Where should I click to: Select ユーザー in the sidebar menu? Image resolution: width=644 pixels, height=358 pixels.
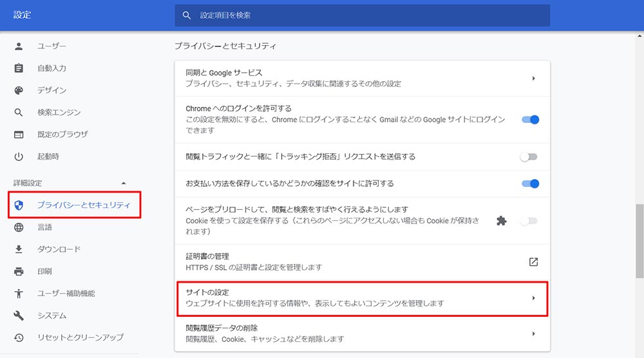point(52,46)
